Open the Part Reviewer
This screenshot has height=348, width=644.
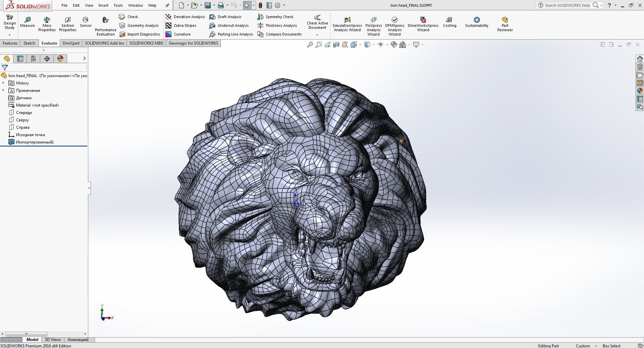[x=505, y=24]
